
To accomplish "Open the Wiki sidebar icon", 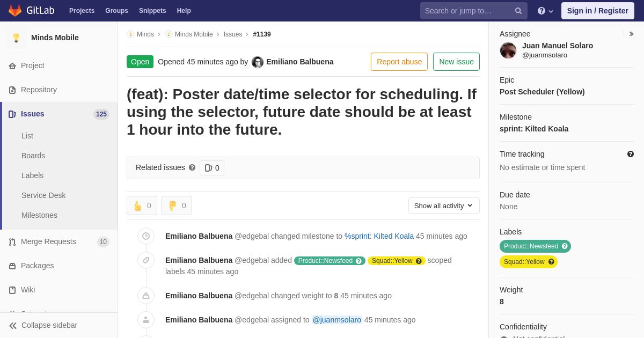I will (x=12, y=290).
